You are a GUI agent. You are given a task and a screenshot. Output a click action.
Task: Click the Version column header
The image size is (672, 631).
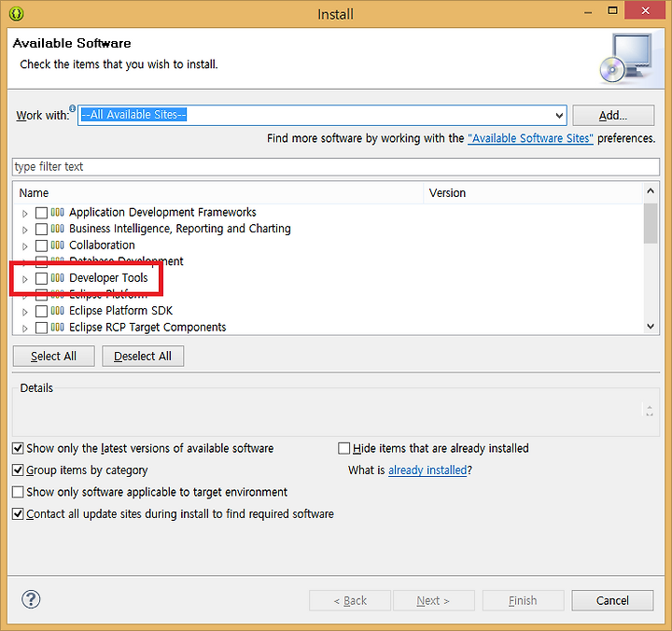coord(534,193)
